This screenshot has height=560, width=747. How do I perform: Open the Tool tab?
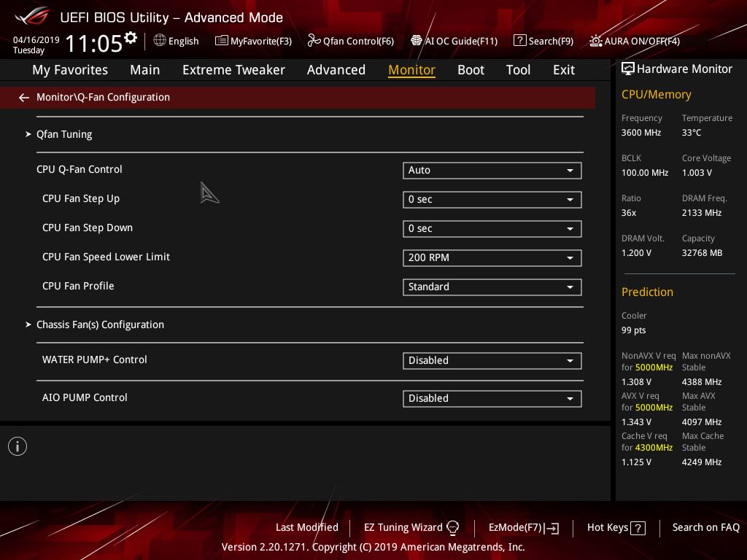coord(518,70)
